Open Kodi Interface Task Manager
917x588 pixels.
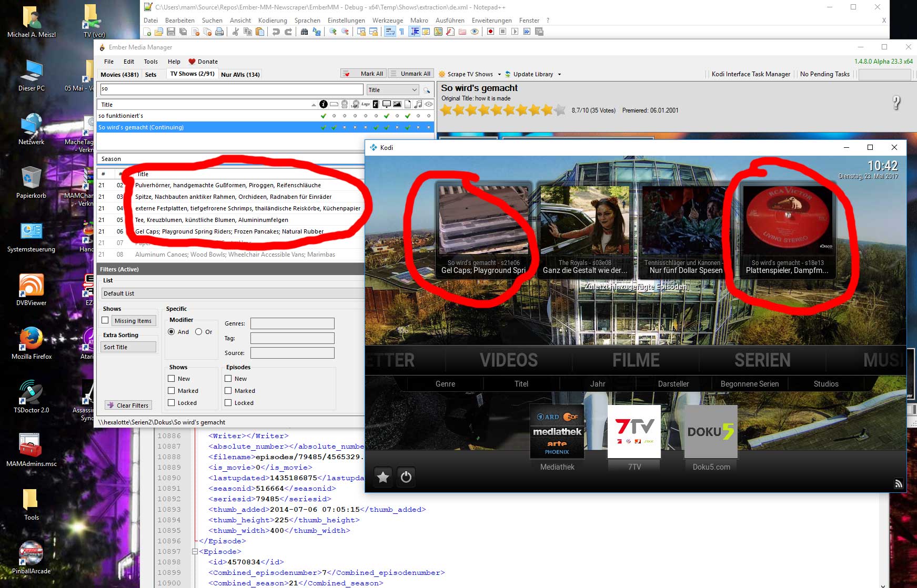[751, 74]
